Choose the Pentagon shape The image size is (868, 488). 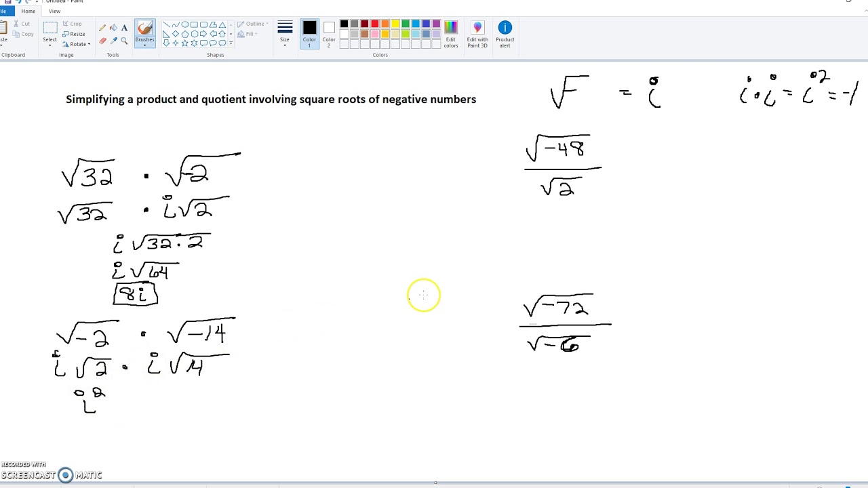tap(185, 34)
